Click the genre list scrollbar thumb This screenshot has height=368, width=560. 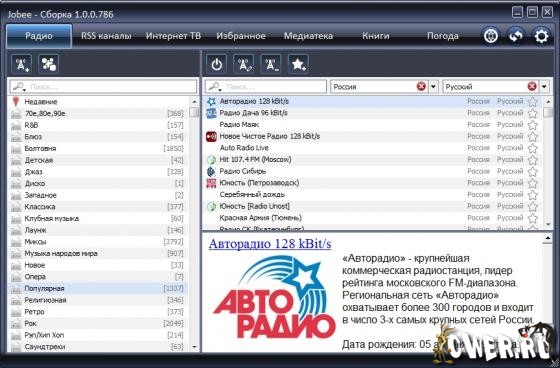pyautogui.click(x=194, y=113)
